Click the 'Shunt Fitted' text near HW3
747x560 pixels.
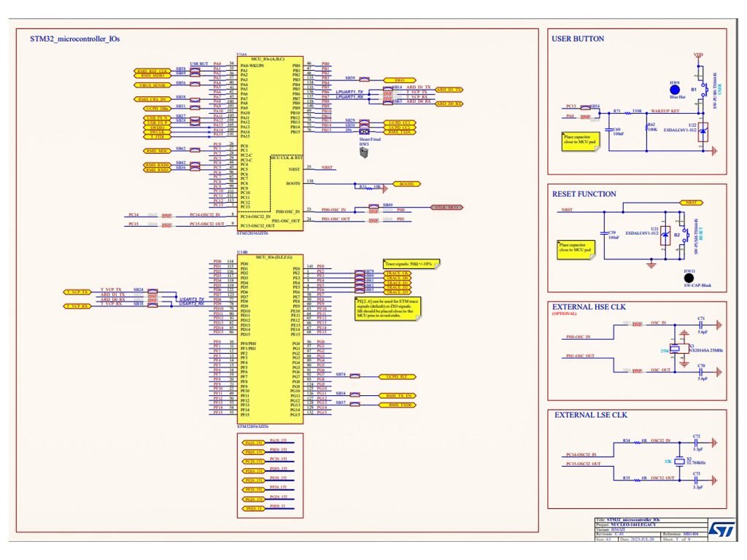coord(370,139)
